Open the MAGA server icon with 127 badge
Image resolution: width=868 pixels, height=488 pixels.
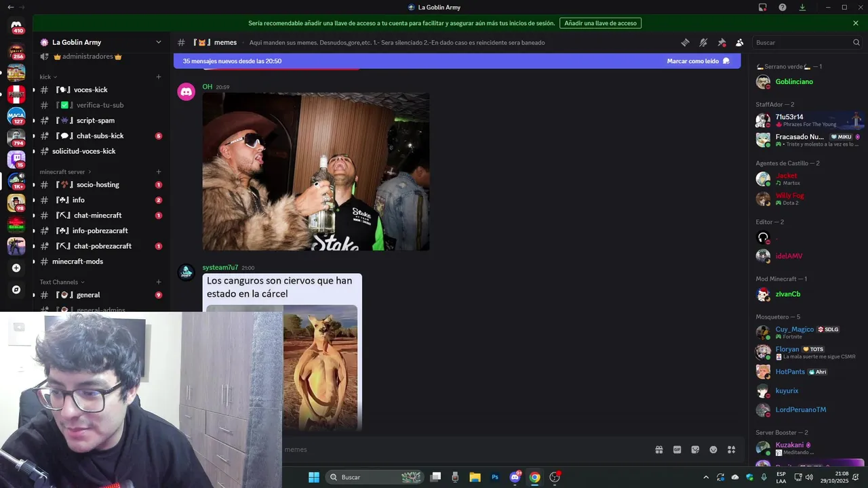click(16, 117)
